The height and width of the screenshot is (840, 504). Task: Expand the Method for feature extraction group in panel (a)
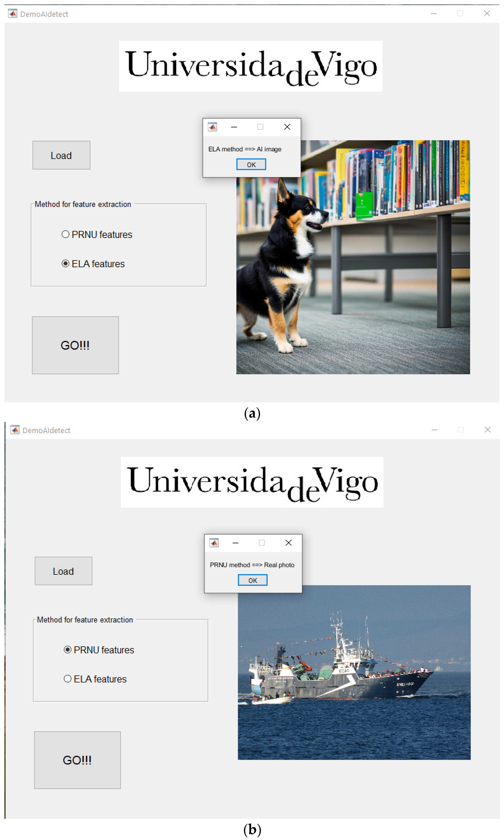coord(83,204)
